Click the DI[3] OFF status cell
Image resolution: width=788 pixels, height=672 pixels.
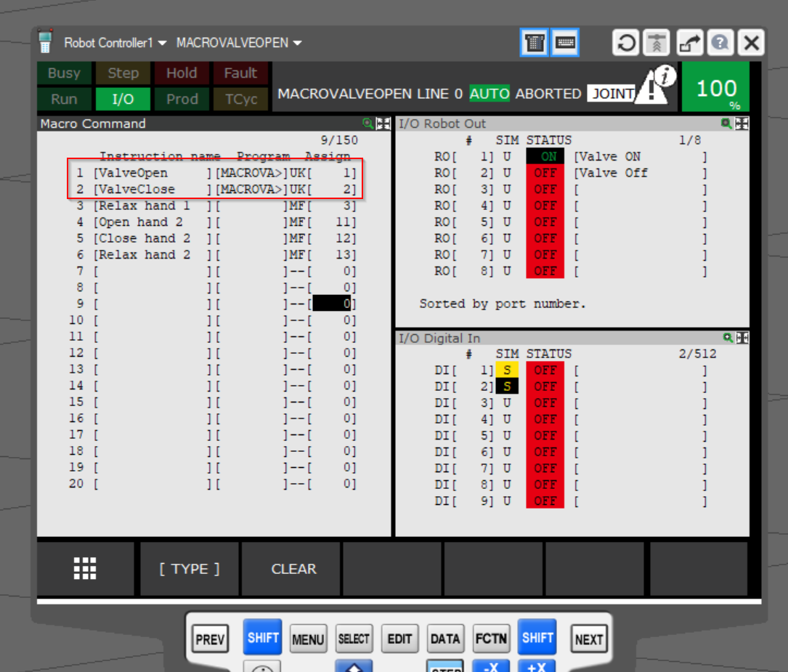point(545,403)
